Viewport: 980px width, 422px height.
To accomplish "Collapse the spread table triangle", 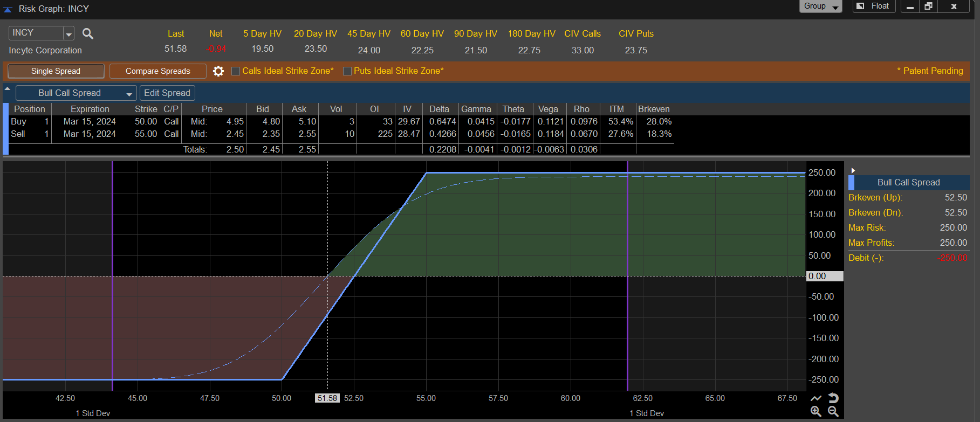I will [x=8, y=88].
